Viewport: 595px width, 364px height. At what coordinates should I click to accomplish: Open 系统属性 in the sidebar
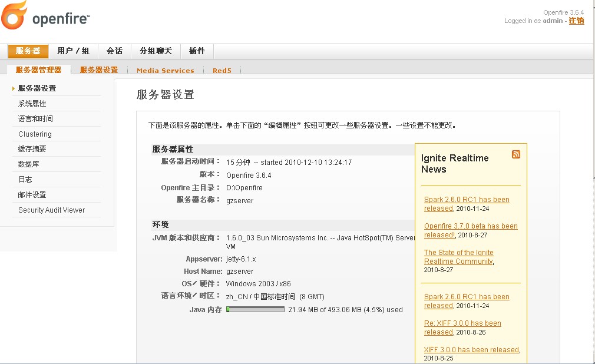pos(32,103)
